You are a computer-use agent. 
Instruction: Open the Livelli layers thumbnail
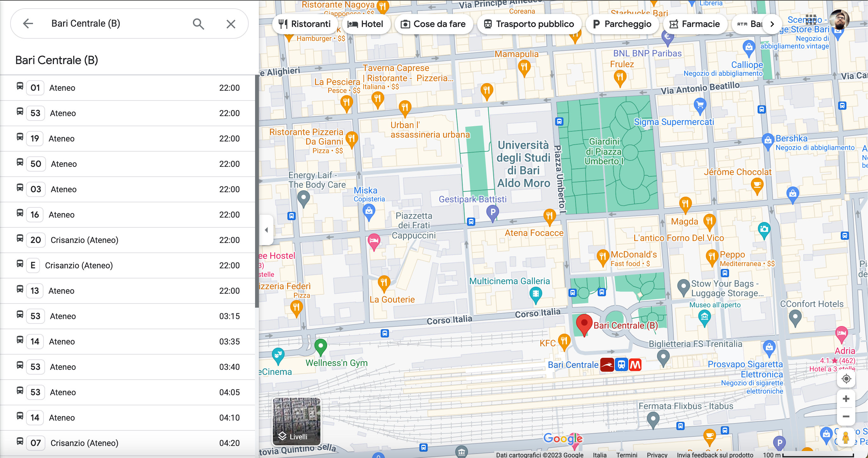coord(297,421)
